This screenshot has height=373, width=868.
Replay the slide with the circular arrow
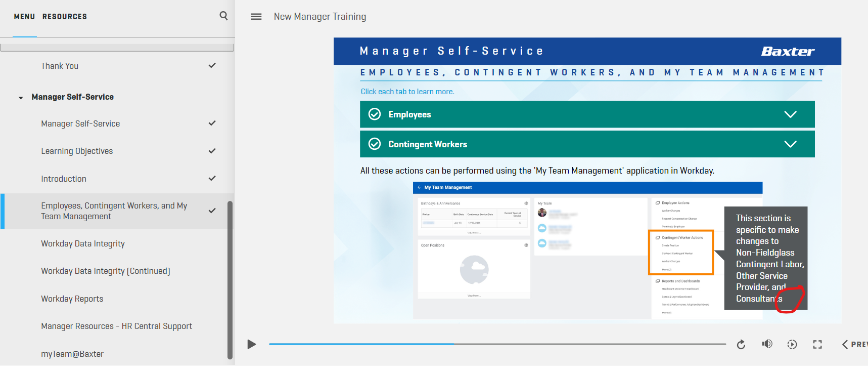pos(741,345)
